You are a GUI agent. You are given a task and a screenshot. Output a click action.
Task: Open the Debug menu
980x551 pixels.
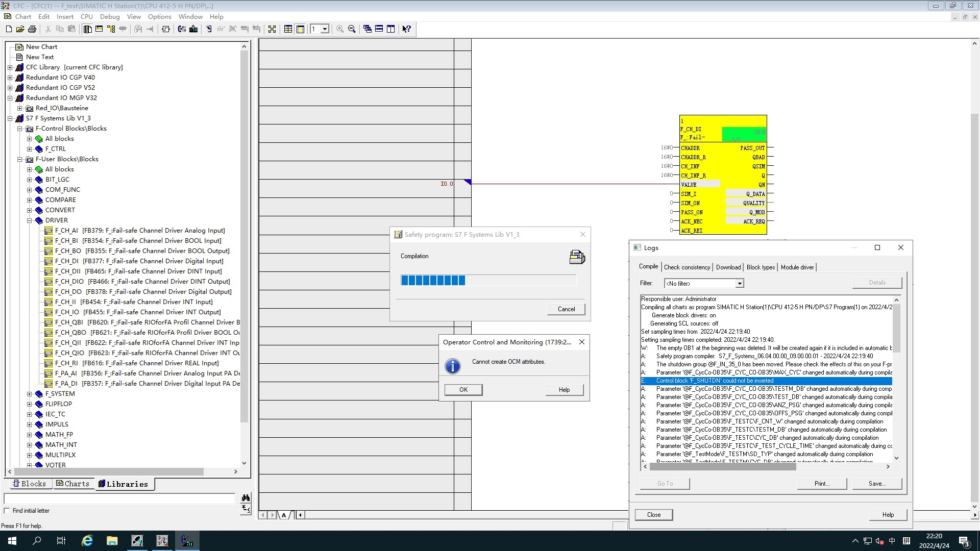[109, 16]
